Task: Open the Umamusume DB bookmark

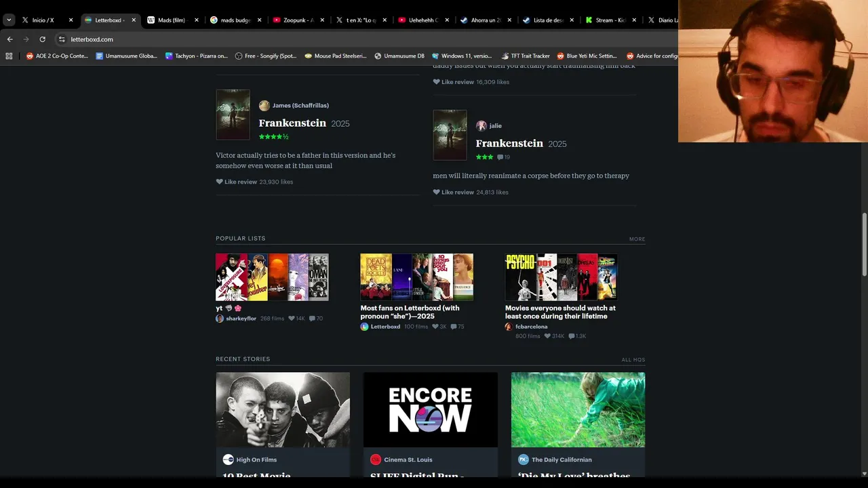Action: pos(399,56)
